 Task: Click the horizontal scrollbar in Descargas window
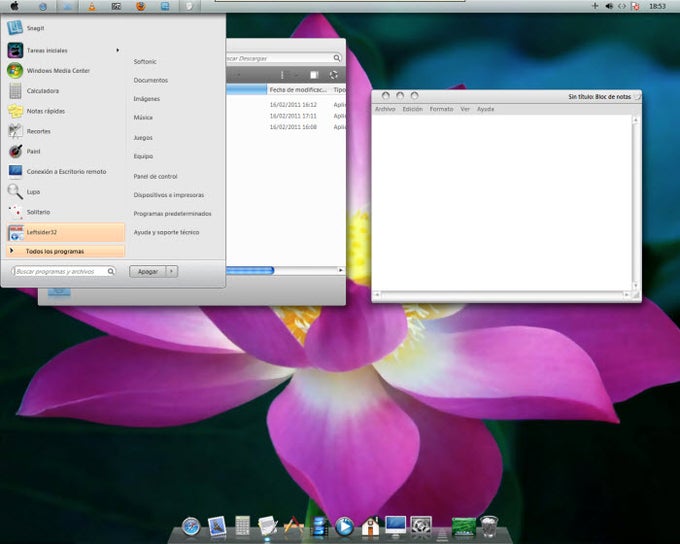click(x=248, y=270)
